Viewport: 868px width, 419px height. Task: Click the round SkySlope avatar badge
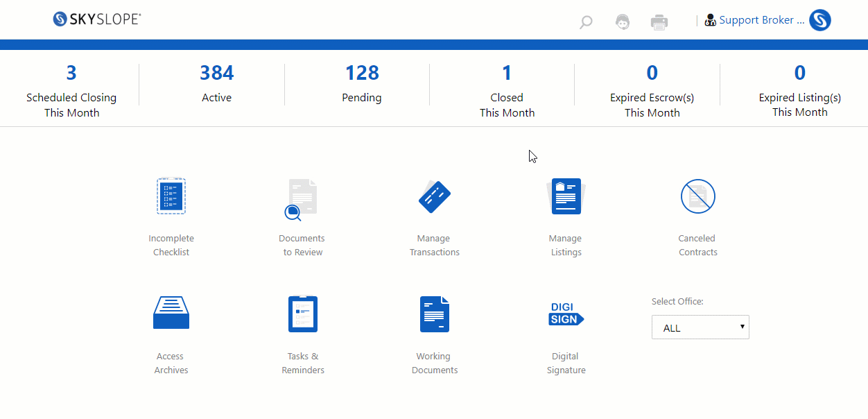click(820, 20)
